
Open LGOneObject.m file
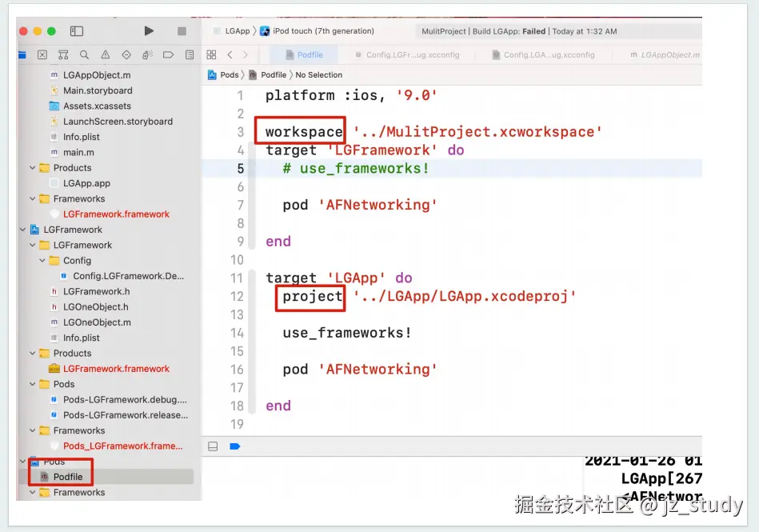point(97,322)
